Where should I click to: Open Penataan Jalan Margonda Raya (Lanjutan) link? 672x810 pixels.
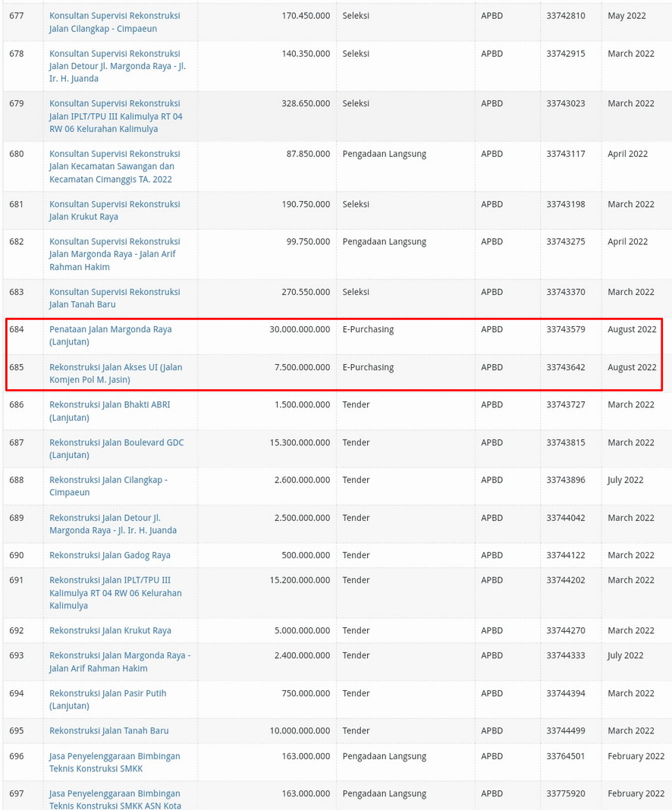point(110,330)
